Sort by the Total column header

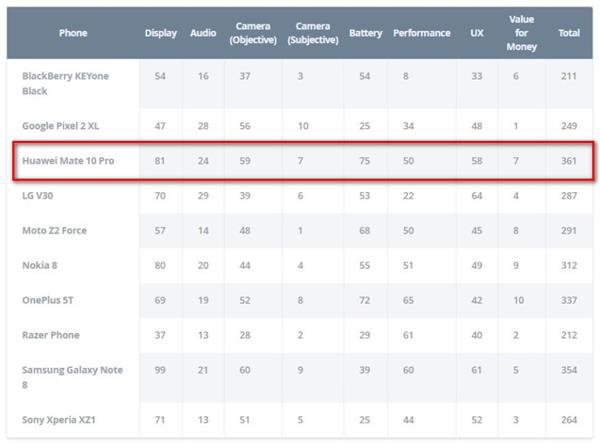coord(569,33)
